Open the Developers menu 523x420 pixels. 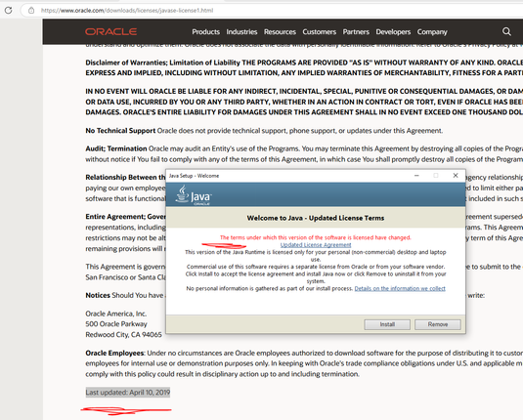pos(393,32)
